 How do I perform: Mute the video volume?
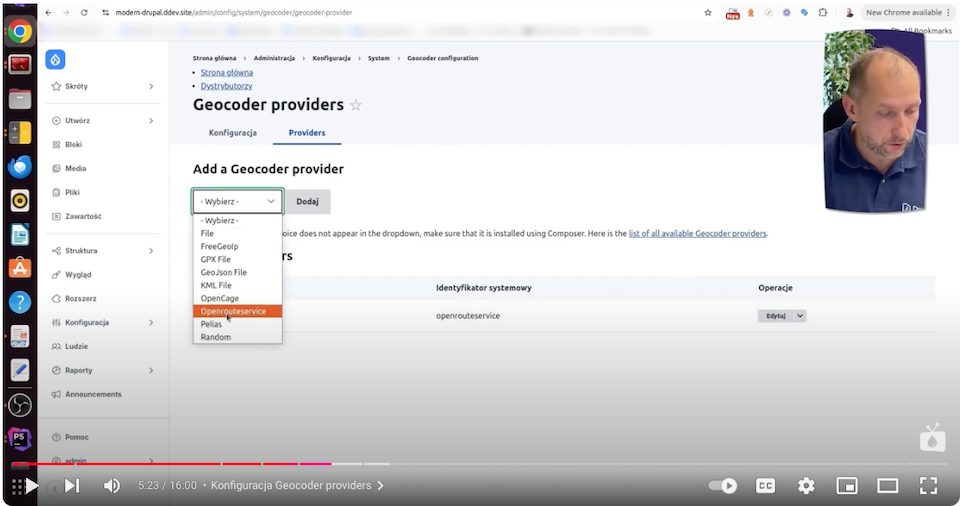pyautogui.click(x=111, y=486)
